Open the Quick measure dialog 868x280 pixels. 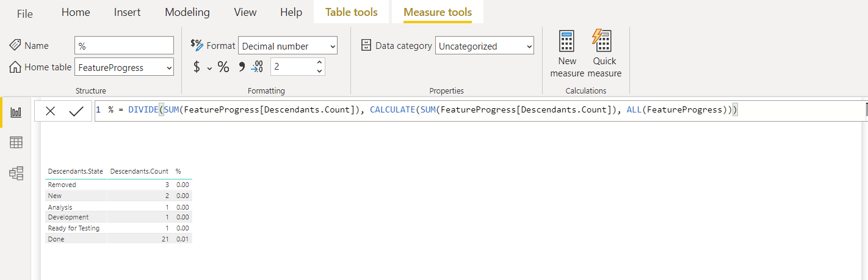pos(604,54)
